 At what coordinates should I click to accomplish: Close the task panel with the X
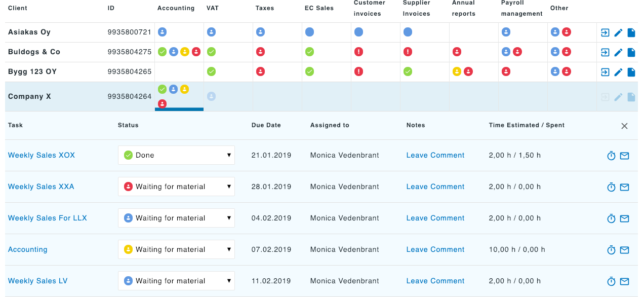(x=624, y=126)
